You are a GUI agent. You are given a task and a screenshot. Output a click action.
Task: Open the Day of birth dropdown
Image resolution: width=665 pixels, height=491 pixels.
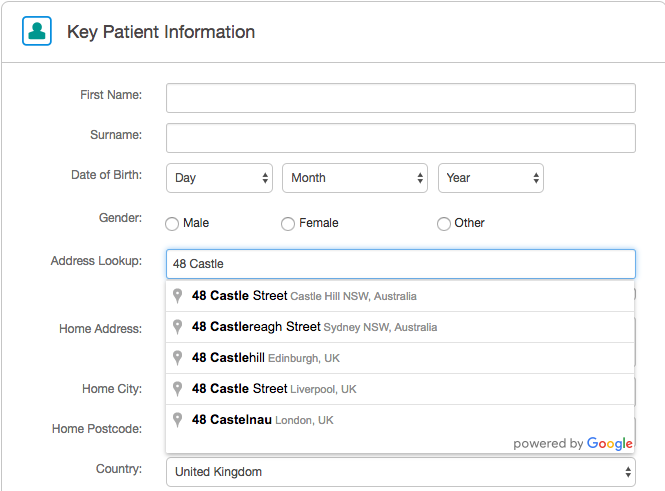click(x=219, y=178)
